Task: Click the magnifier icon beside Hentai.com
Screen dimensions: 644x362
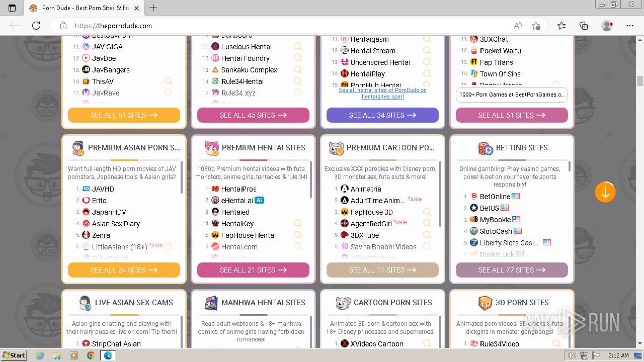Action: pyautogui.click(x=298, y=246)
